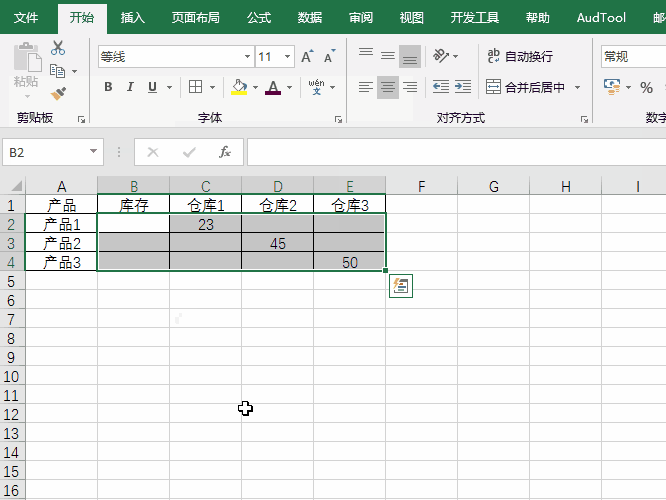Toggle center horizontal alignment
The width and height of the screenshot is (666, 500).
tap(388, 87)
